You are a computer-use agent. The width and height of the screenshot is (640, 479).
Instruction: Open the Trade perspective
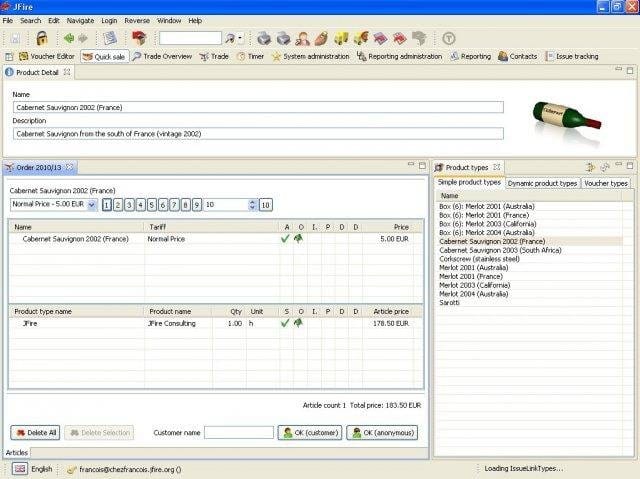(x=214, y=56)
